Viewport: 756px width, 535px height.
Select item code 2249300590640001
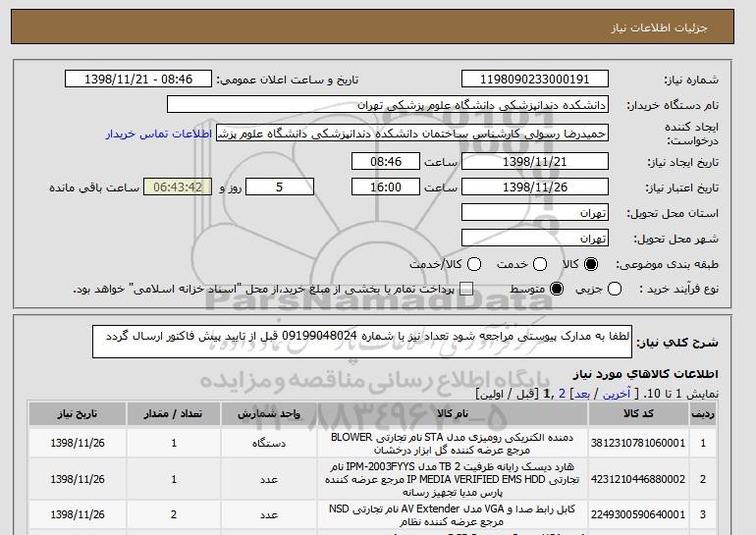(638, 514)
